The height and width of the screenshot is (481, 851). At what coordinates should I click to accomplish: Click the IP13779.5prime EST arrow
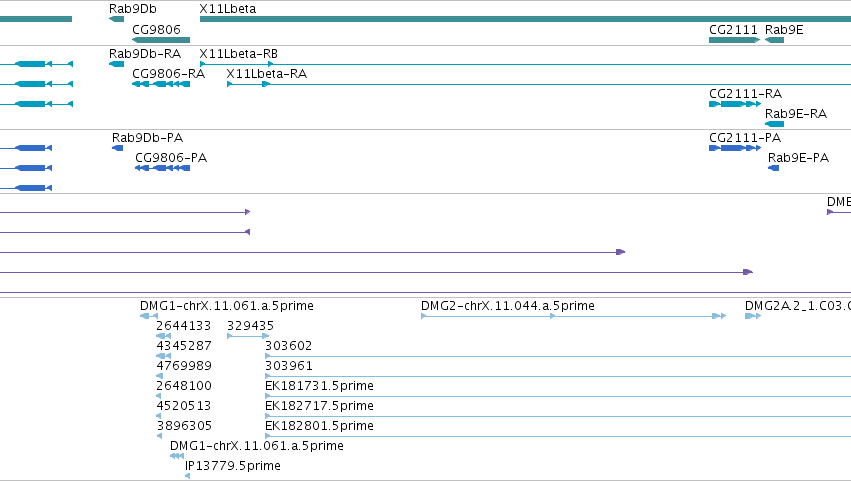tap(187, 476)
